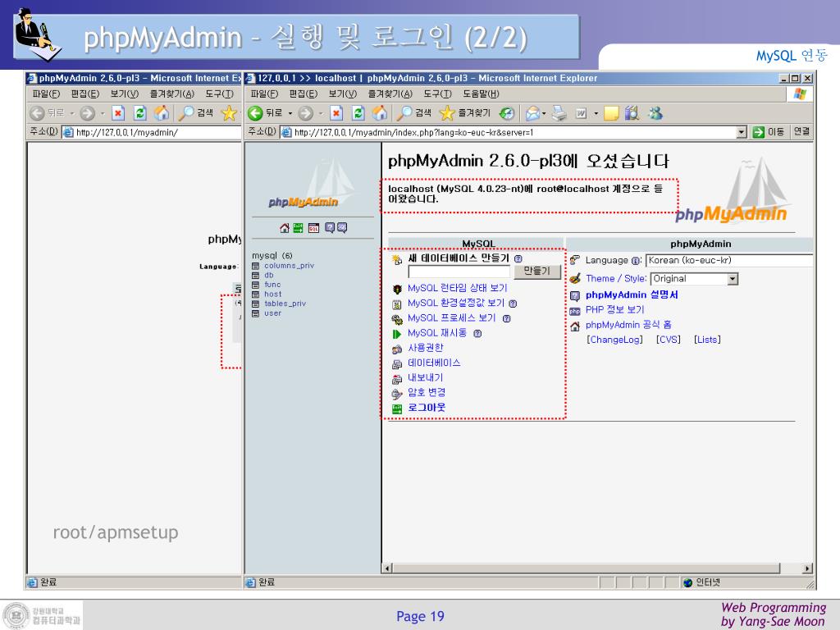Select the host table in sidebar
Viewport: 840px width, 630px height.
coord(272,294)
